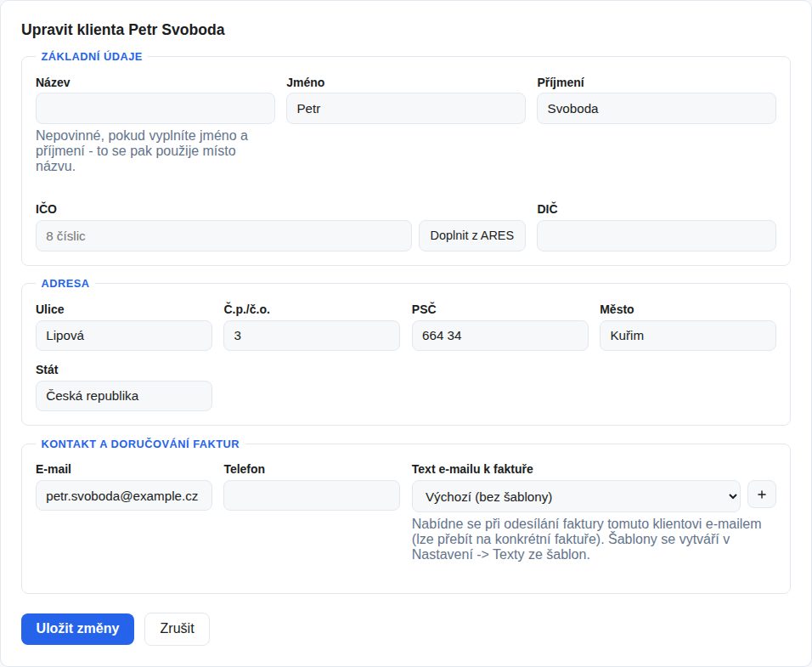Image resolution: width=812 pixels, height=667 pixels.
Task: Focus the Město field containing Kuřim
Action: coord(688,336)
